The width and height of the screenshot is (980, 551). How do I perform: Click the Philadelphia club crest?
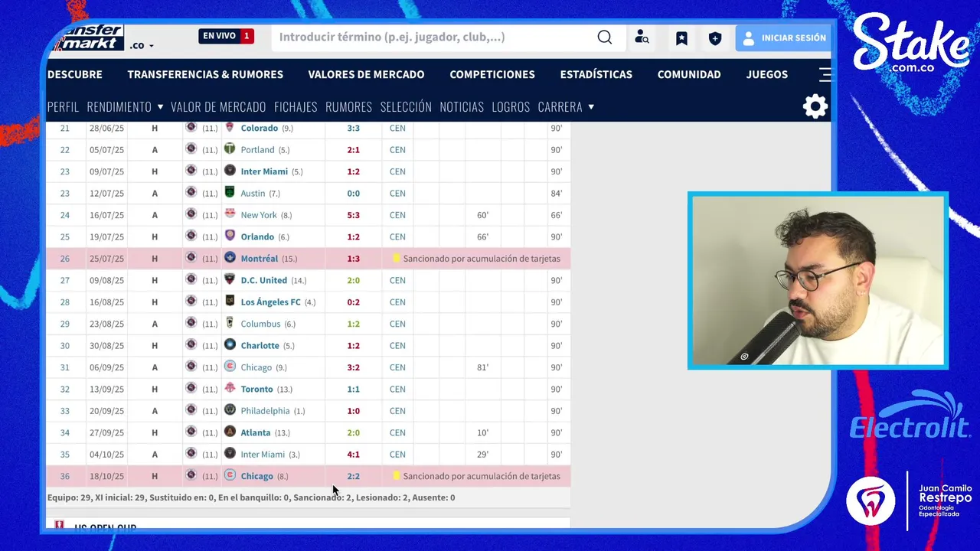(230, 410)
